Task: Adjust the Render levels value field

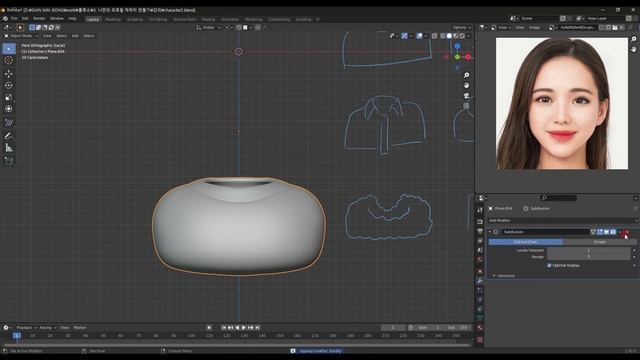Action: point(589,257)
